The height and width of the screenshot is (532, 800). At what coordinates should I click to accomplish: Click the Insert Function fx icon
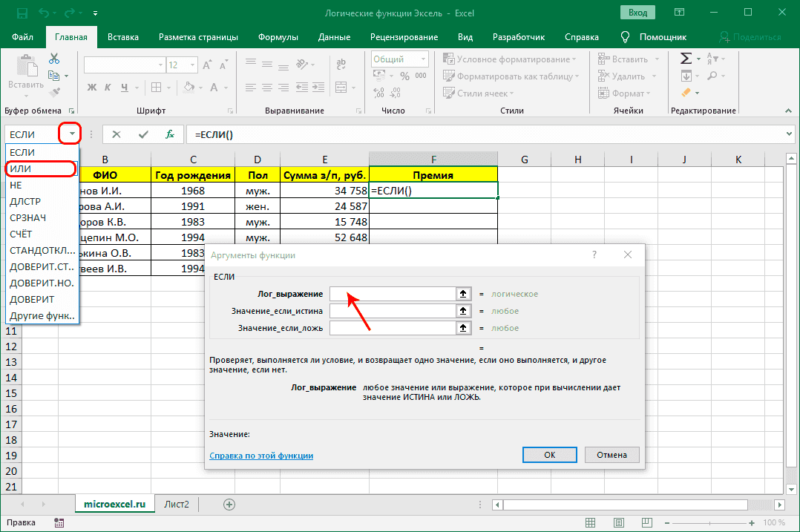(x=170, y=134)
